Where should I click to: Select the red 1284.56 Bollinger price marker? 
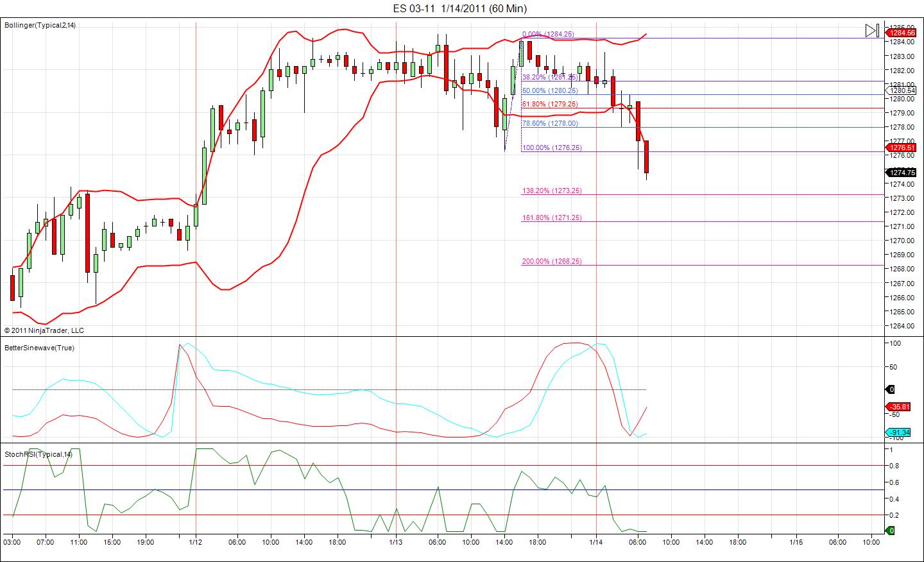901,33
